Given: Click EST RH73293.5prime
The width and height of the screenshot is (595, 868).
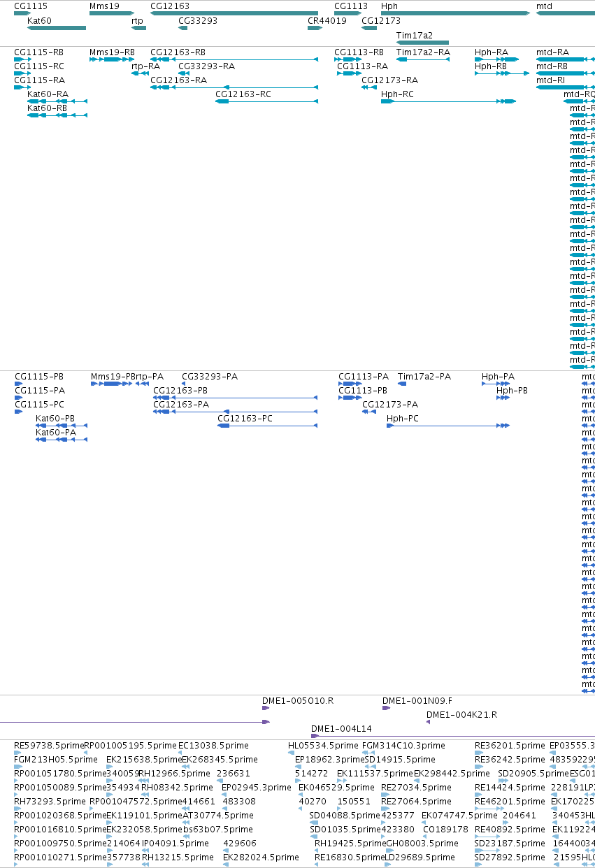Looking at the screenshot, I should [x=50, y=802].
